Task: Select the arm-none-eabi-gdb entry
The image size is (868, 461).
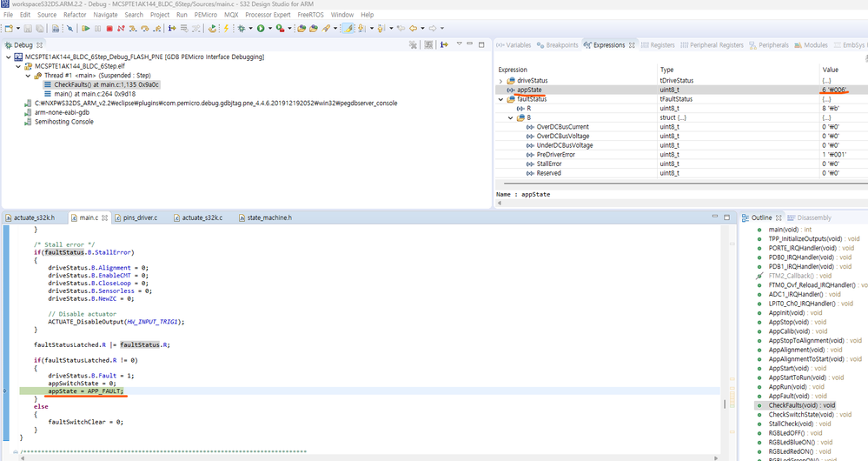Action: coord(57,112)
